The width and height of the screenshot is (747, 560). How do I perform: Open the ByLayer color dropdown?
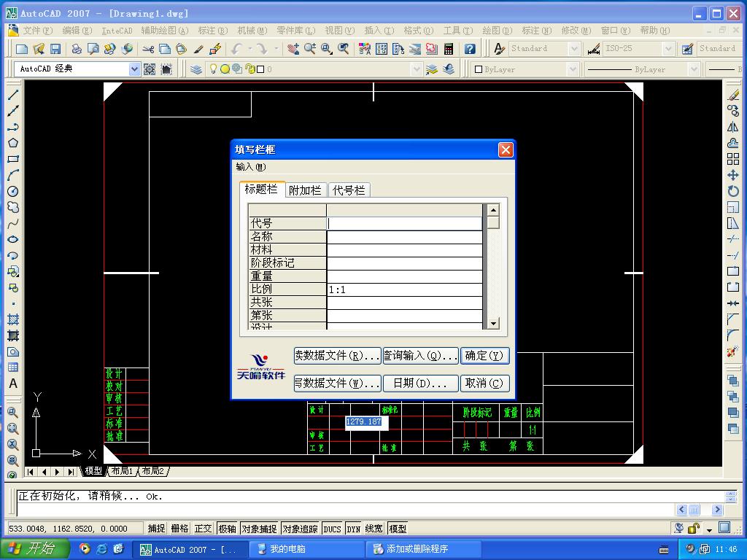(x=572, y=69)
